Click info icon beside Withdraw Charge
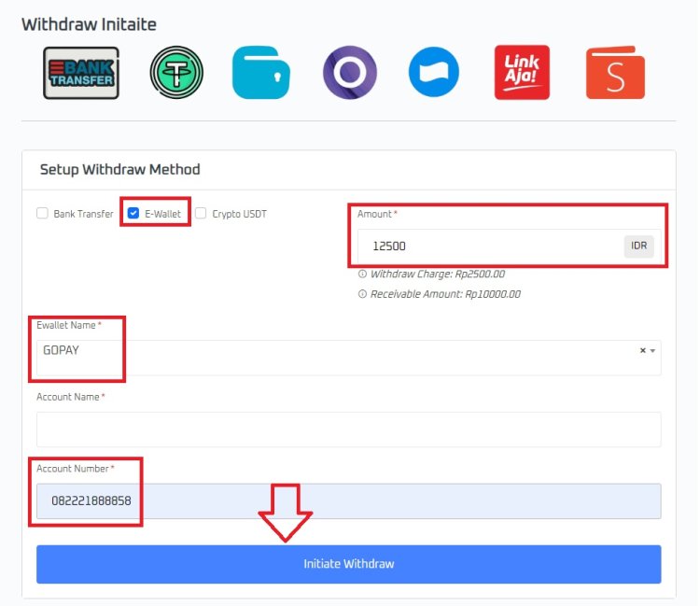The width and height of the screenshot is (700, 606). coord(362,275)
